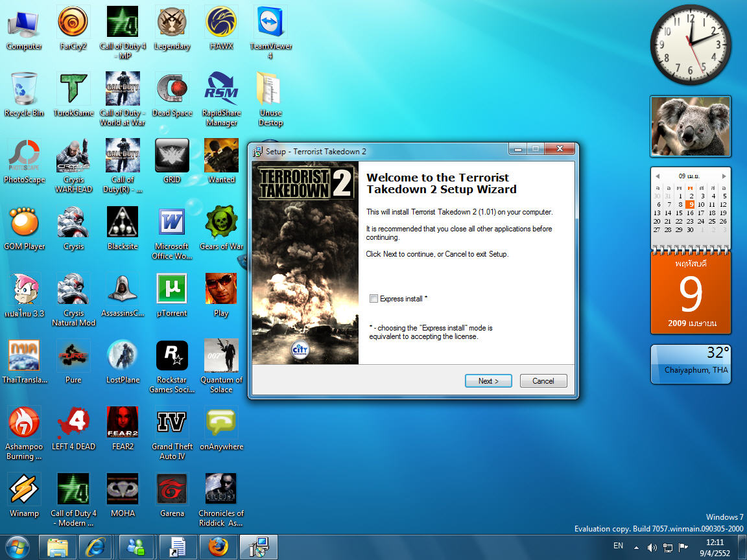Select the Chronicles of Riddick icon
The height and width of the screenshot is (560, 747).
pyautogui.click(x=221, y=499)
